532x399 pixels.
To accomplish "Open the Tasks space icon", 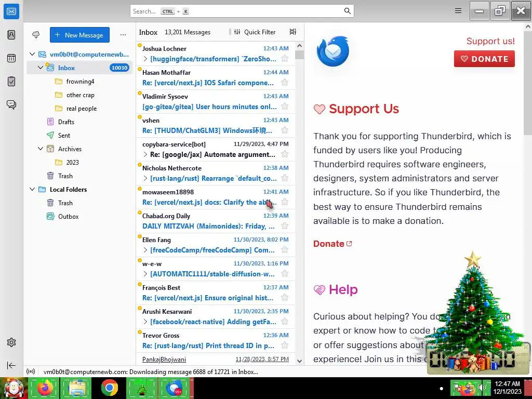I will pos(11,82).
